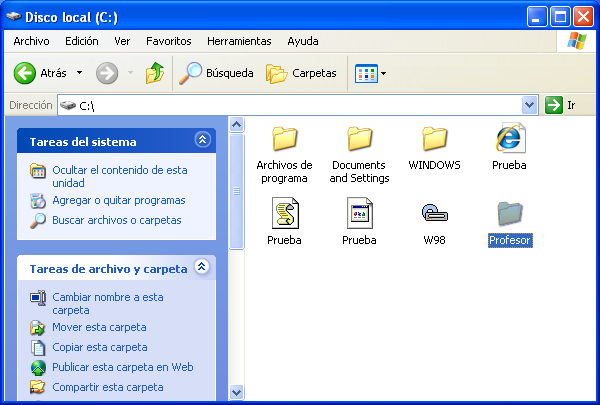This screenshot has width=600, height=405.
Task: Click the Ir go button
Action: point(561,105)
